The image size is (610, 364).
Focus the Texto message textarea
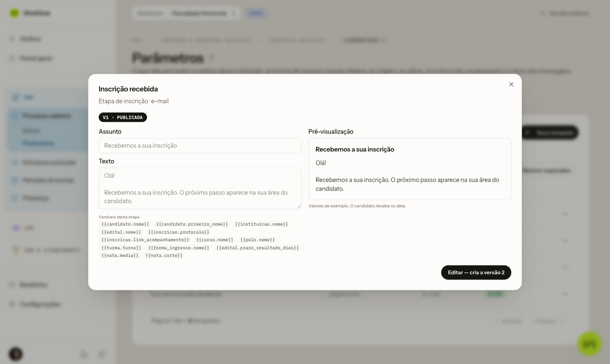[200, 188]
